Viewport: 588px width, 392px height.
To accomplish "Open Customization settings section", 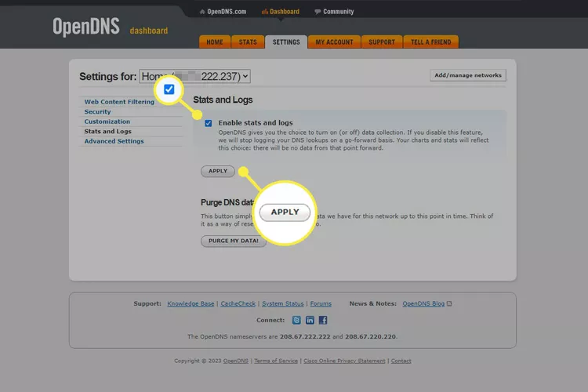I will [107, 122].
